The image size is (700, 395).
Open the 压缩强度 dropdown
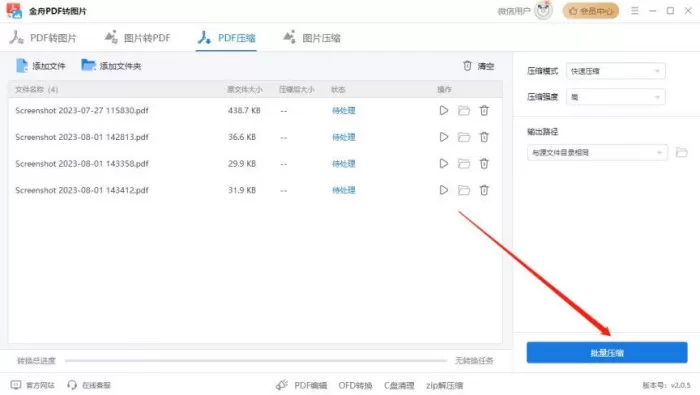coord(616,97)
